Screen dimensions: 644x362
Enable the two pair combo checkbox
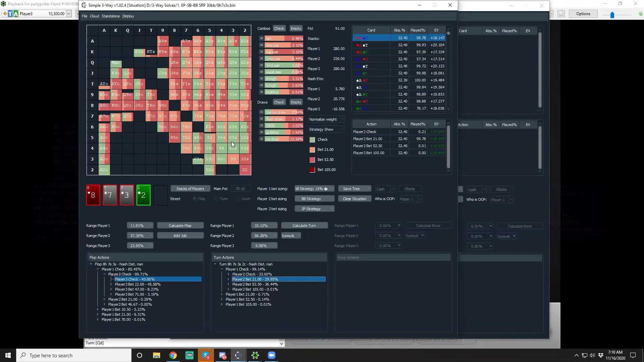pos(262,45)
